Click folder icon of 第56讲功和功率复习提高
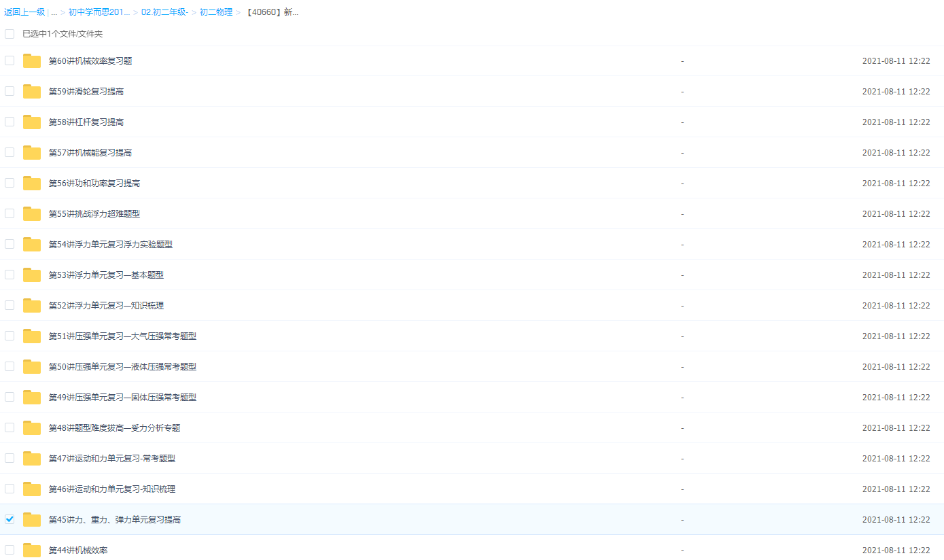Image resolution: width=944 pixels, height=560 pixels. (x=32, y=183)
